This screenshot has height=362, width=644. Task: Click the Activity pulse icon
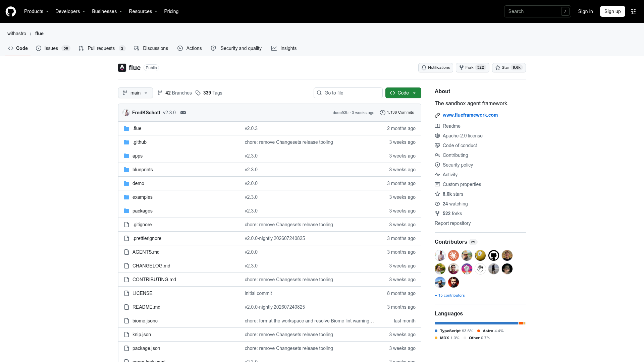coord(437,175)
